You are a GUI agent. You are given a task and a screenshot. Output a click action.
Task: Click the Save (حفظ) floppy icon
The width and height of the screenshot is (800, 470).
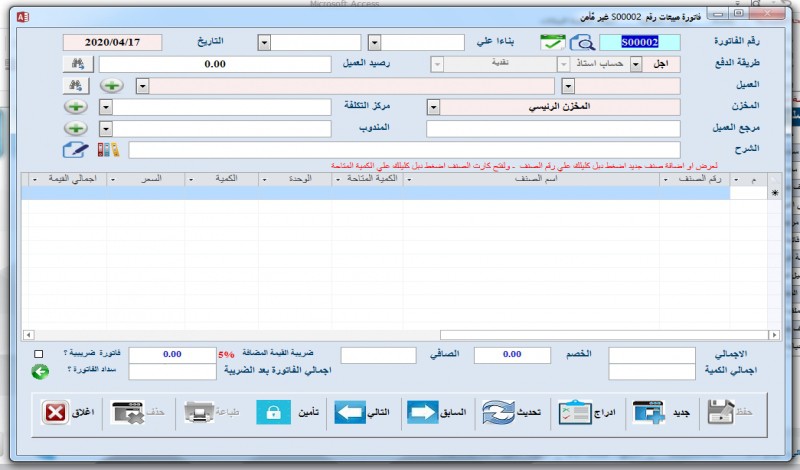[720, 412]
